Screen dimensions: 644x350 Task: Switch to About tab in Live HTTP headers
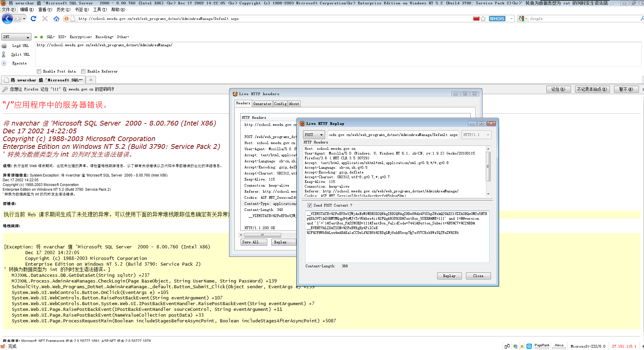pos(294,104)
